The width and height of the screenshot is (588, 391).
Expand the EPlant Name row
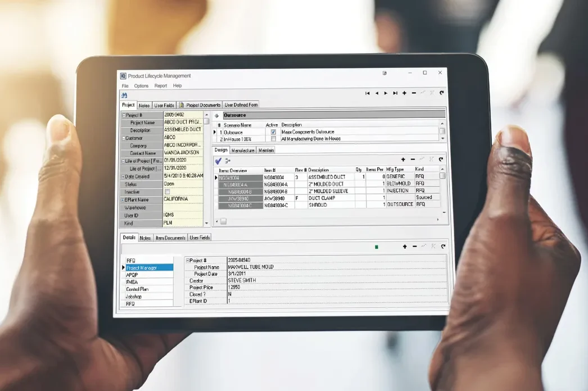[123, 200]
